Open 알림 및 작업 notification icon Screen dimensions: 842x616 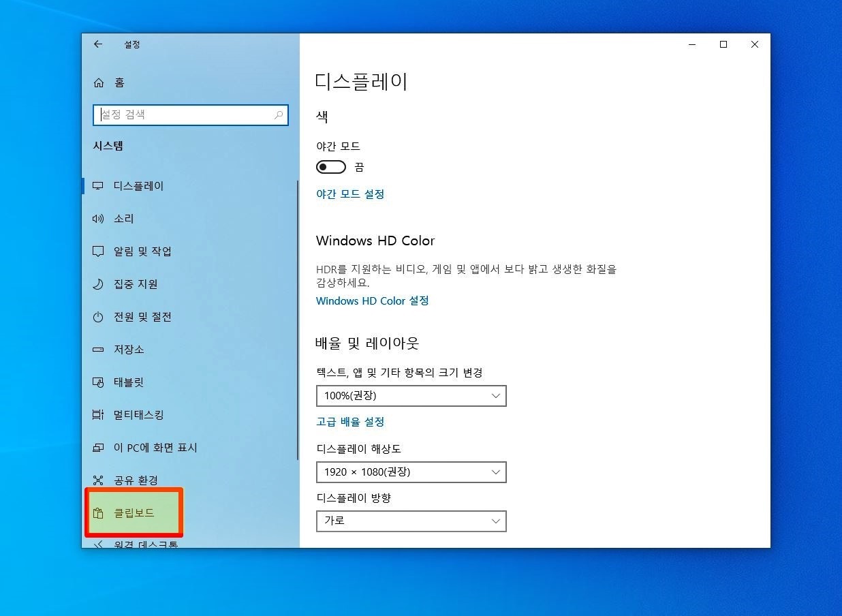pos(98,251)
